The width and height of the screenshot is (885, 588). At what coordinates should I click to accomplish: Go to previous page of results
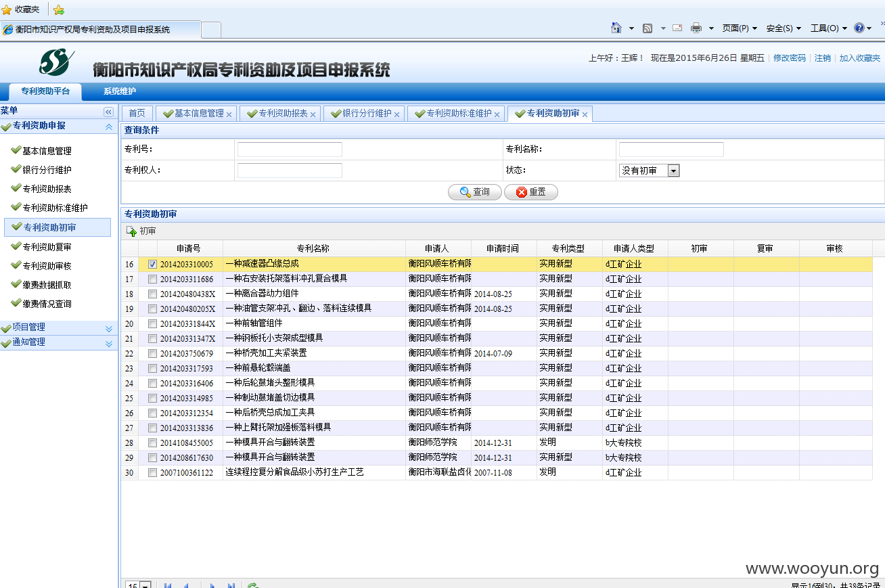click(x=186, y=586)
